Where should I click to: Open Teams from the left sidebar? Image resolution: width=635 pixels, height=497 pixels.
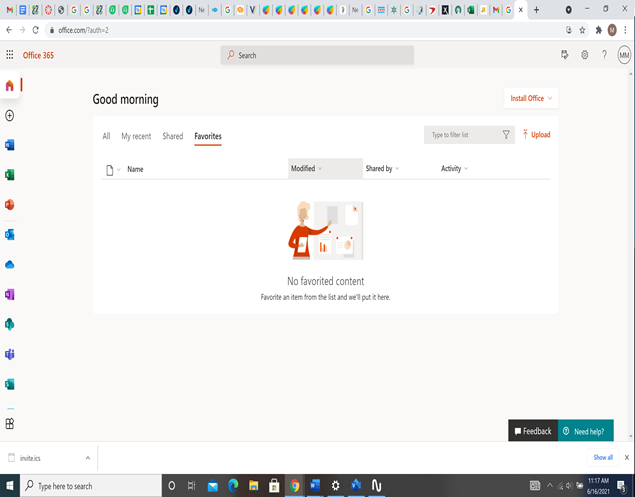(x=10, y=354)
